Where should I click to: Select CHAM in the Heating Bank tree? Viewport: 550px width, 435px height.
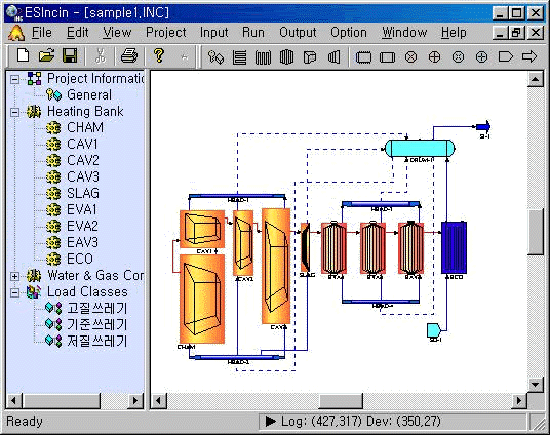[85, 127]
